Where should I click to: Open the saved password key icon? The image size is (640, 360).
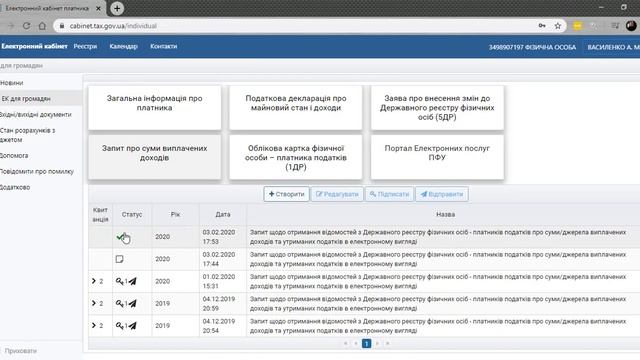pos(542,26)
